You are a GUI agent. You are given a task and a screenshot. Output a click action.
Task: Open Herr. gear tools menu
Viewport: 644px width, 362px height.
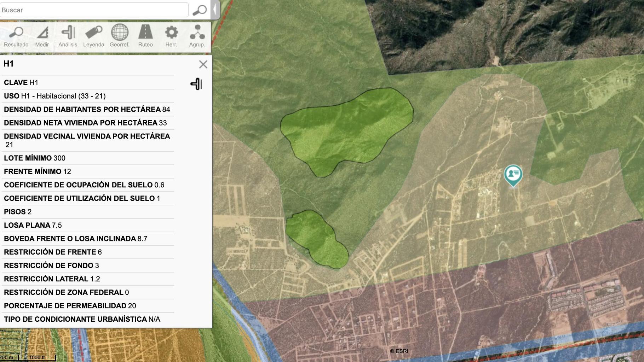171,36
